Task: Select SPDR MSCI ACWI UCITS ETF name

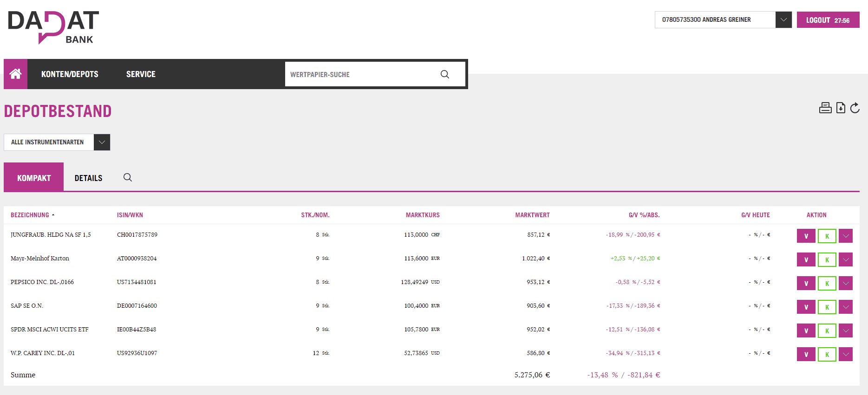Action: [50, 330]
